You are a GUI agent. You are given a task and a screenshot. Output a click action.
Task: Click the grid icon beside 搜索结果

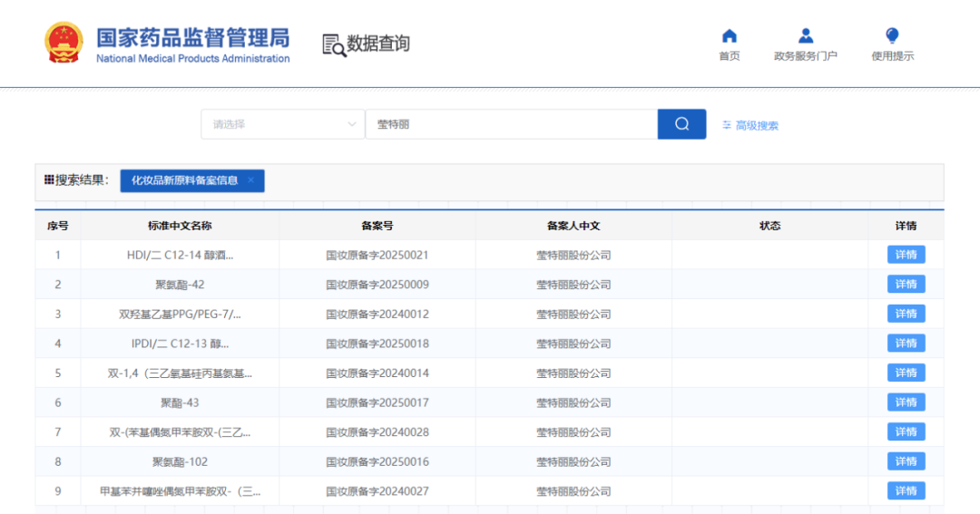(49, 179)
